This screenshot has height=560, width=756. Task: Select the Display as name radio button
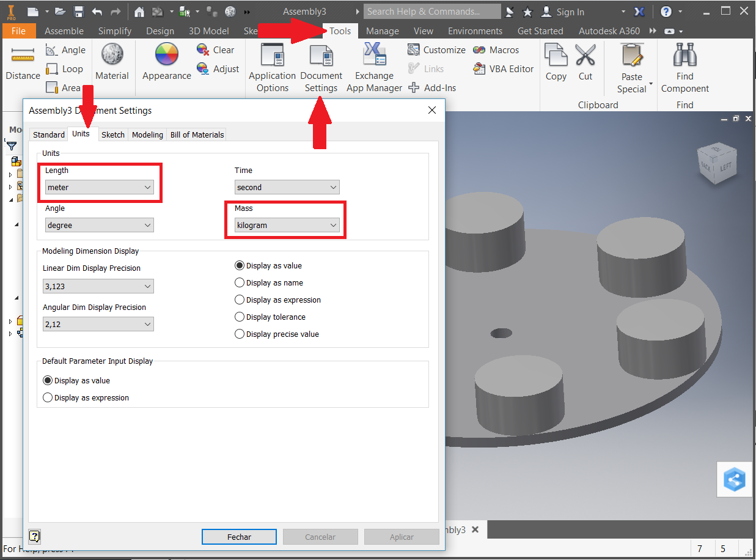tap(240, 283)
